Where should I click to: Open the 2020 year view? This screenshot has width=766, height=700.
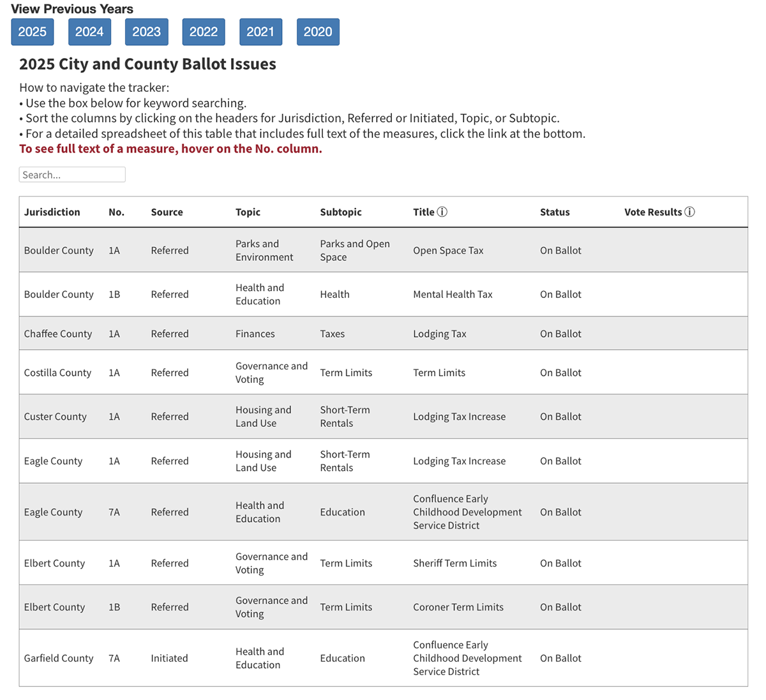(x=318, y=32)
